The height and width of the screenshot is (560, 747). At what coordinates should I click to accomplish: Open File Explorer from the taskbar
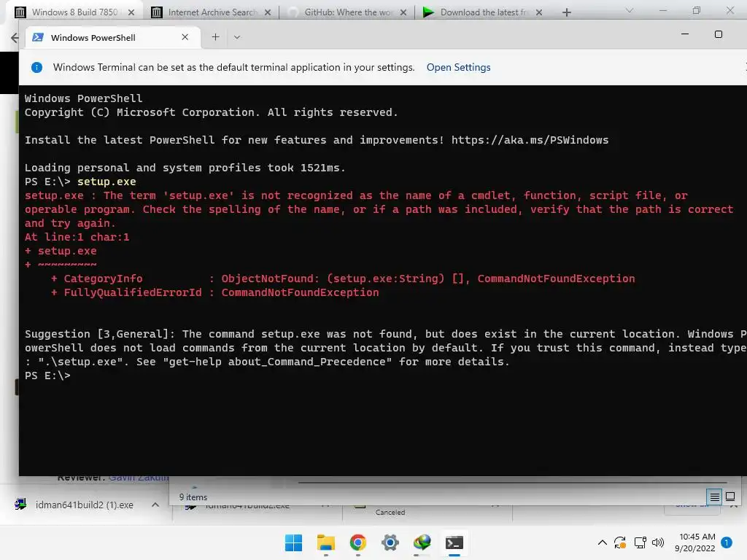pos(326,542)
